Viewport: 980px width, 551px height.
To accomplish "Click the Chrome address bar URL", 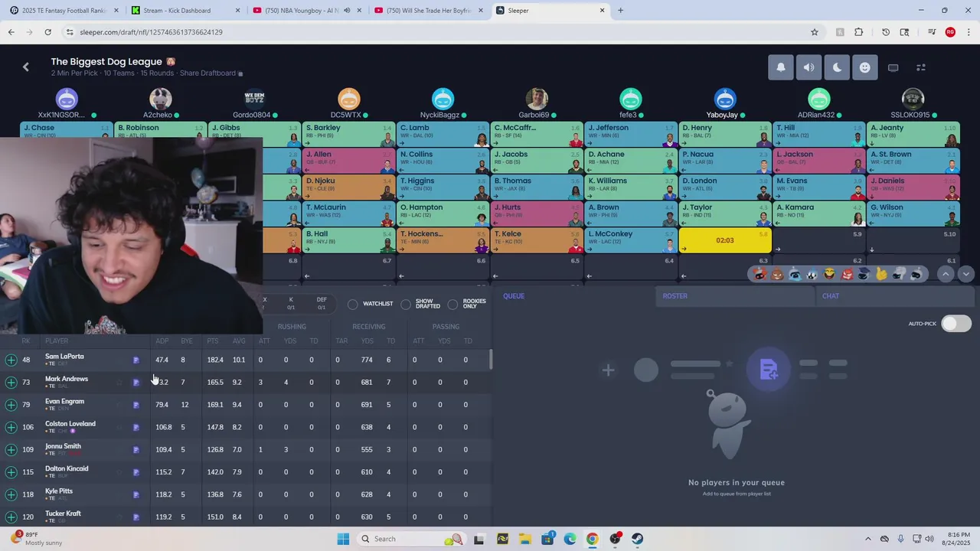I will (x=151, y=32).
